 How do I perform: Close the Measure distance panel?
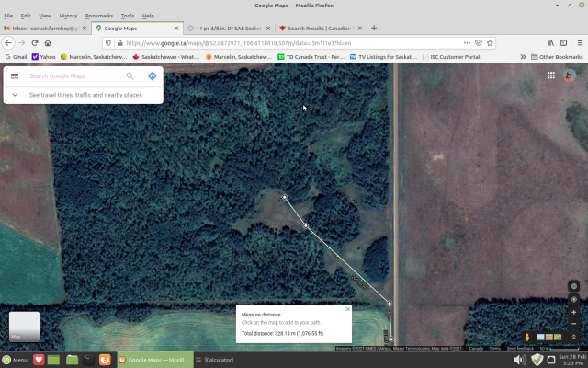point(347,309)
